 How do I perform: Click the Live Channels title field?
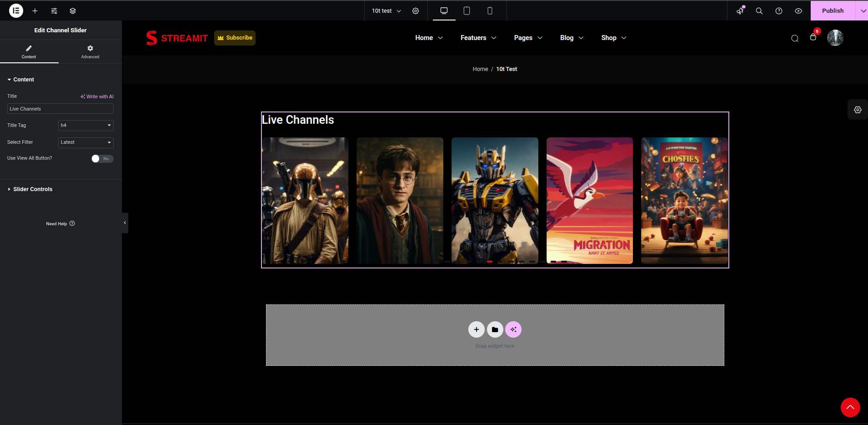tap(60, 109)
